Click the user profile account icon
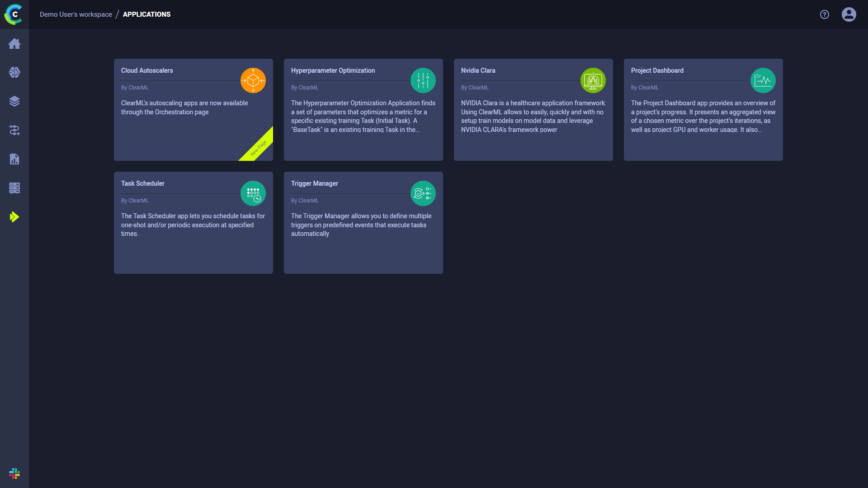868x488 pixels. coord(849,14)
